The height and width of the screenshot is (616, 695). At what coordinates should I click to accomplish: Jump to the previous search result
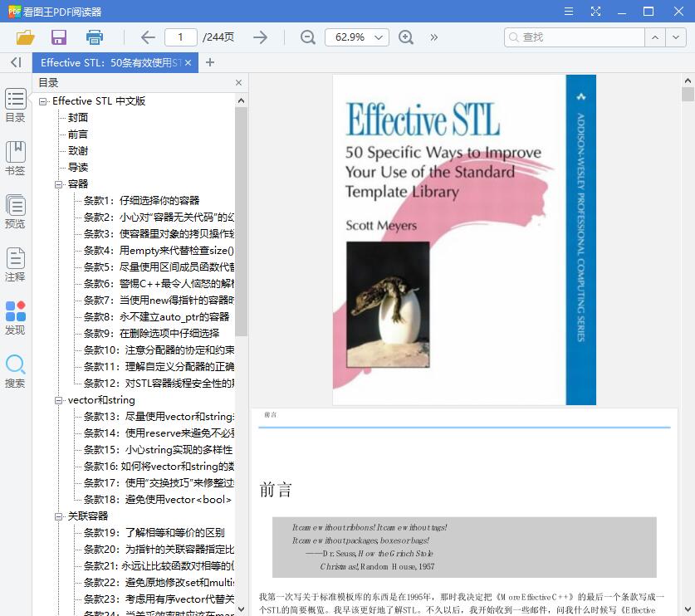(655, 37)
